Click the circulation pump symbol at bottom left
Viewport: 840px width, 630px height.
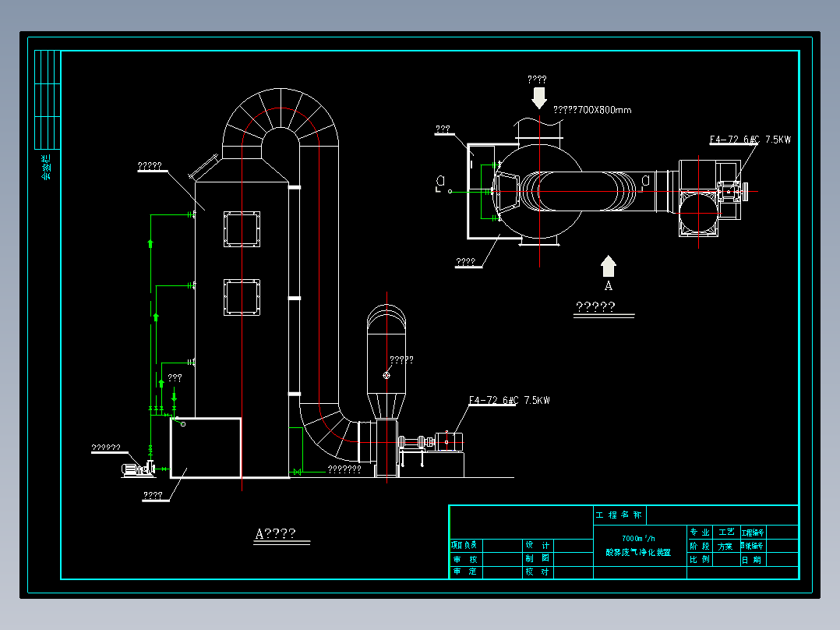tap(138, 469)
